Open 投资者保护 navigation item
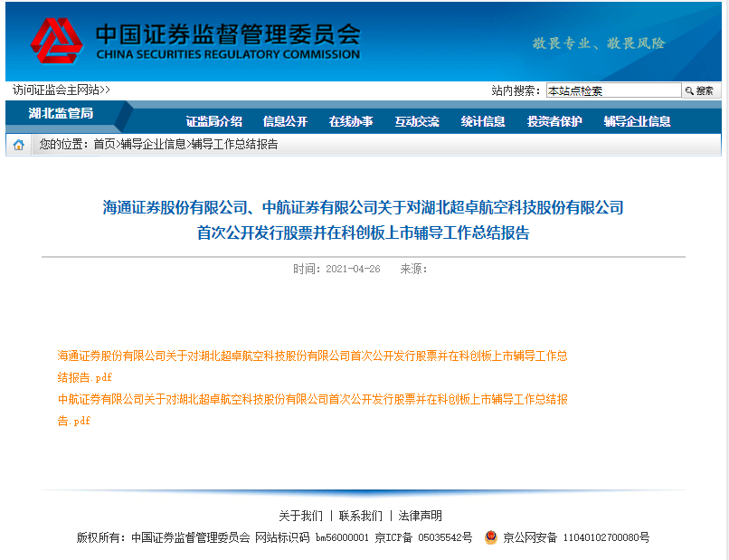 tap(554, 121)
